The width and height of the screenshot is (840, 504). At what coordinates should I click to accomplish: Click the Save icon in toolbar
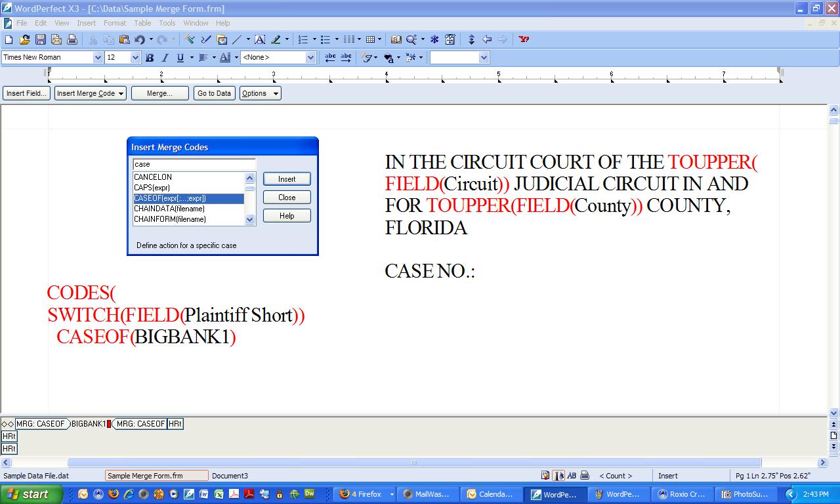pyautogui.click(x=41, y=39)
